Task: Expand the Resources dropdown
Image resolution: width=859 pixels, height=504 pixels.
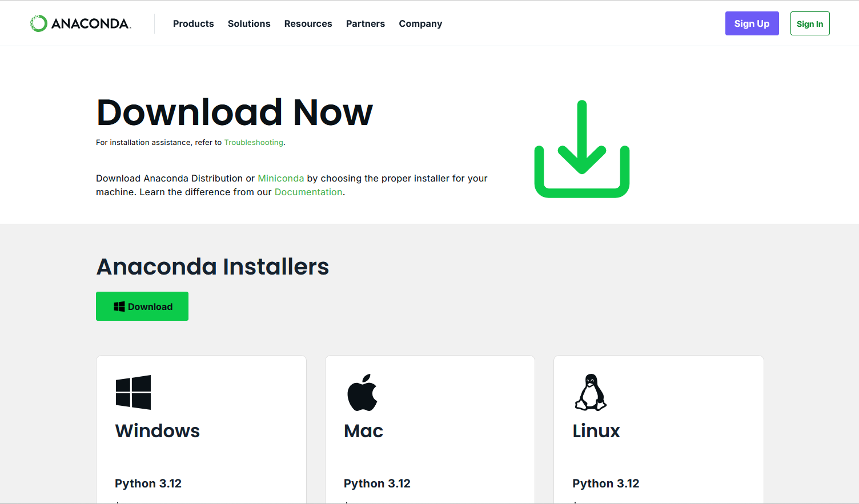Action: click(x=308, y=23)
